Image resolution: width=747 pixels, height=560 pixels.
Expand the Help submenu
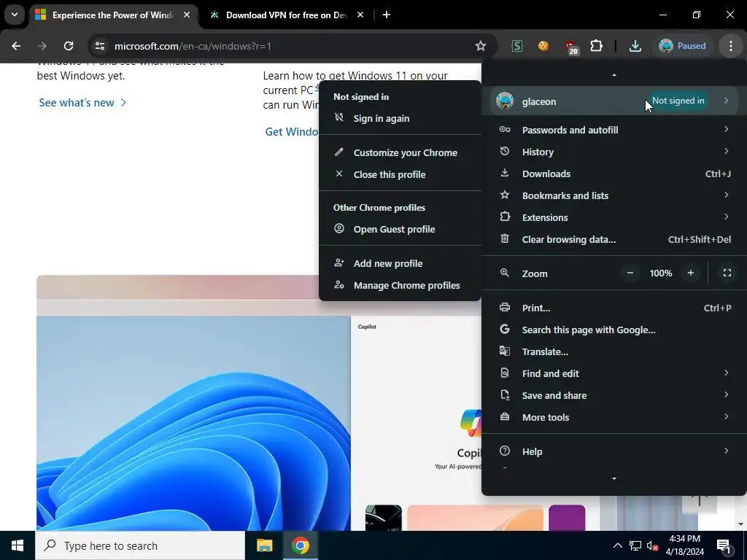click(x=614, y=452)
